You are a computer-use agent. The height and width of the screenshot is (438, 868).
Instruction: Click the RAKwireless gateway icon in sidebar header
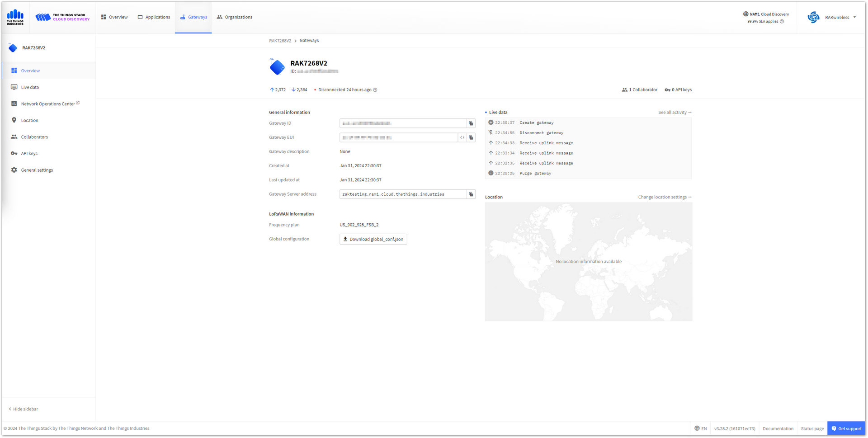pyautogui.click(x=13, y=47)
